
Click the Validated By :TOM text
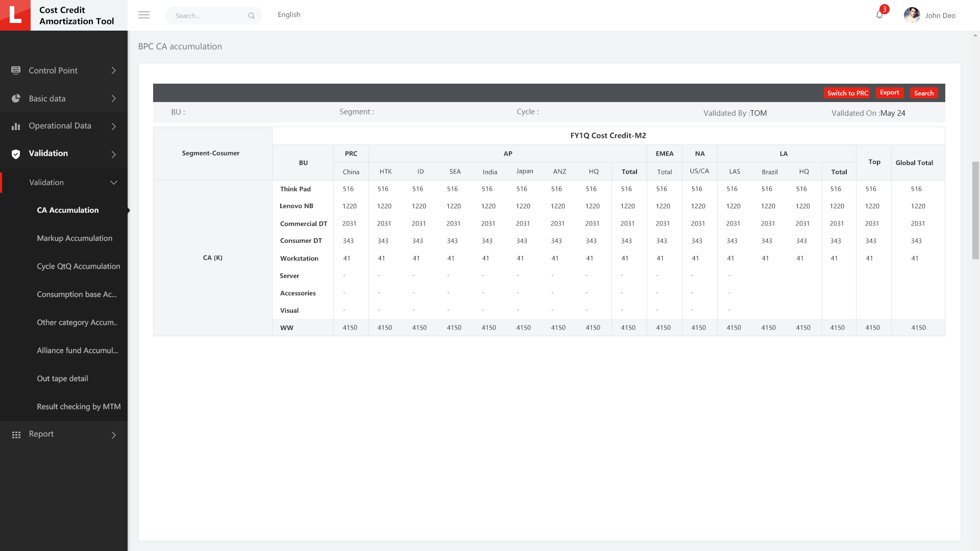point(735,113)
